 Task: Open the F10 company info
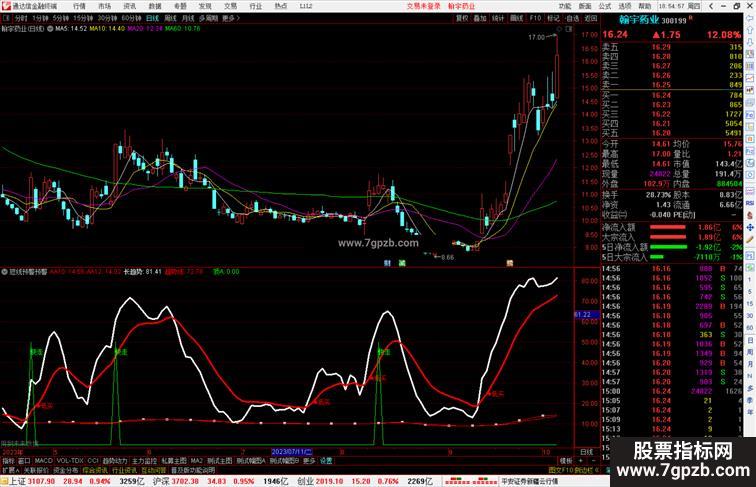[535, 18]
